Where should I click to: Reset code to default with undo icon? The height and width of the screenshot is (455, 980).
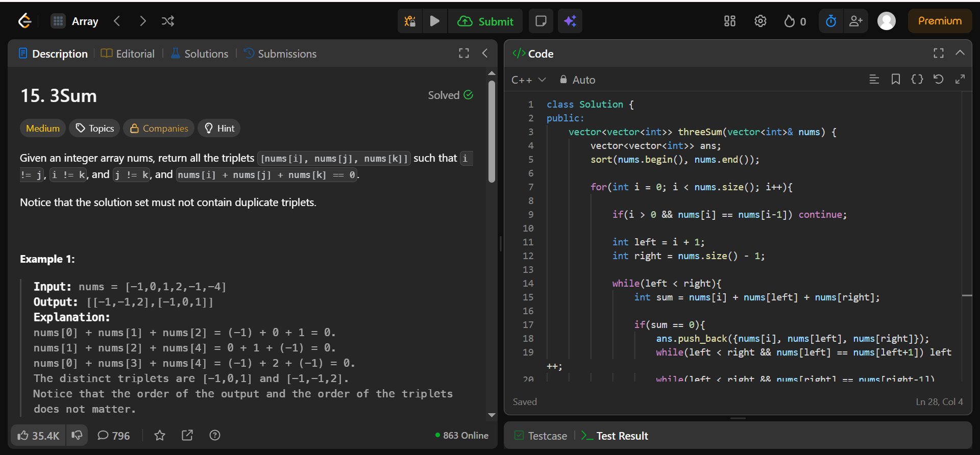(x=938, y=79)
